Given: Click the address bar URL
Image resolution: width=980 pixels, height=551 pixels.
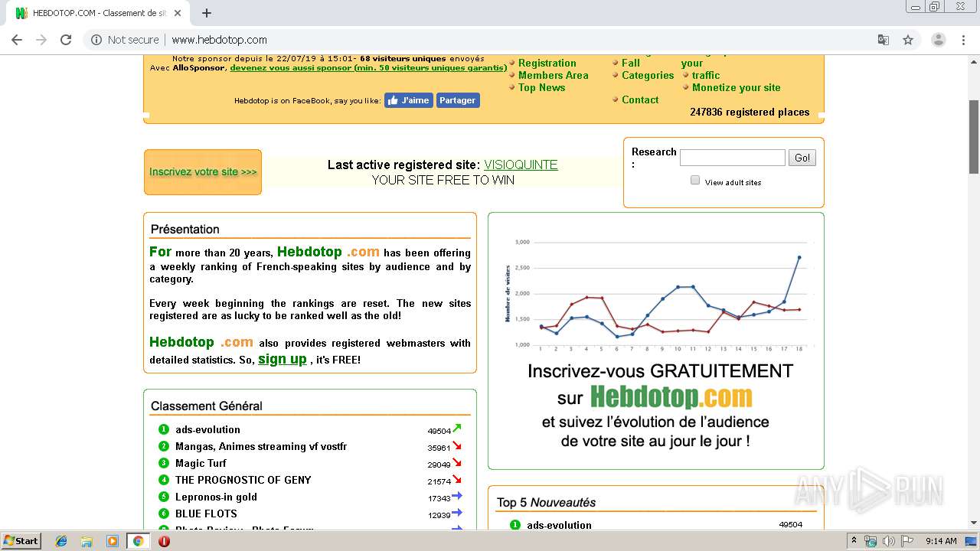Looking at the screenshot, I should click(219, 40).
